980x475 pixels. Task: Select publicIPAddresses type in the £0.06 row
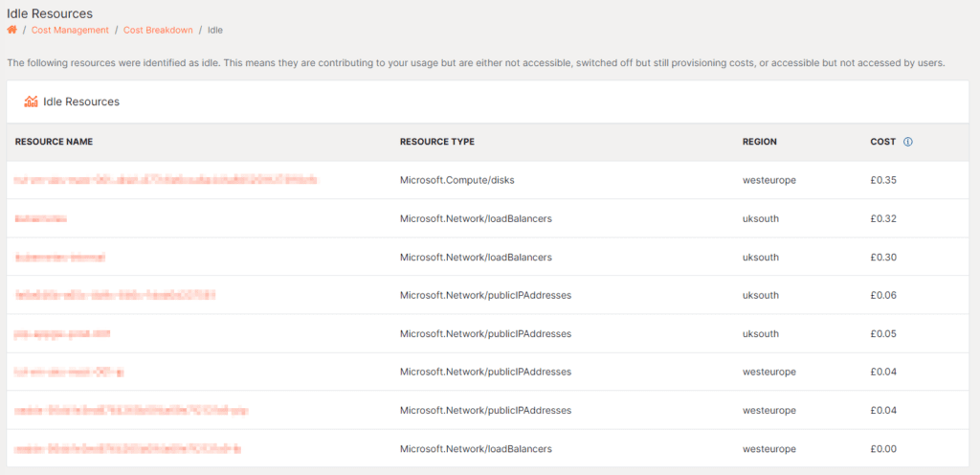point(485,295)
